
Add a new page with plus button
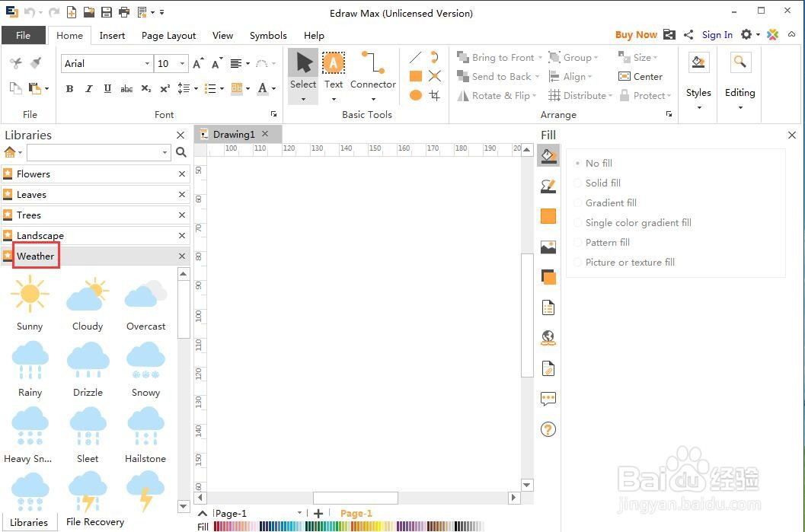tap(318, 513)
